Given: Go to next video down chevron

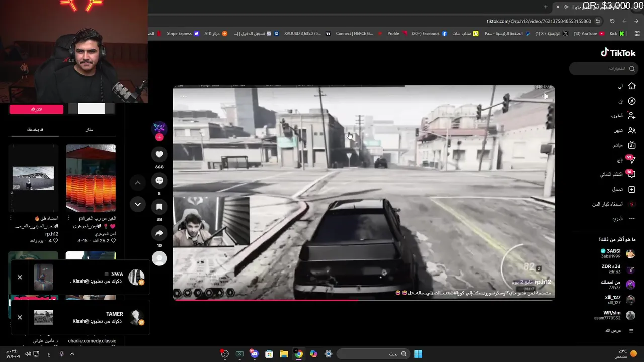Looking at the screenshot, I should pos(138,204).
